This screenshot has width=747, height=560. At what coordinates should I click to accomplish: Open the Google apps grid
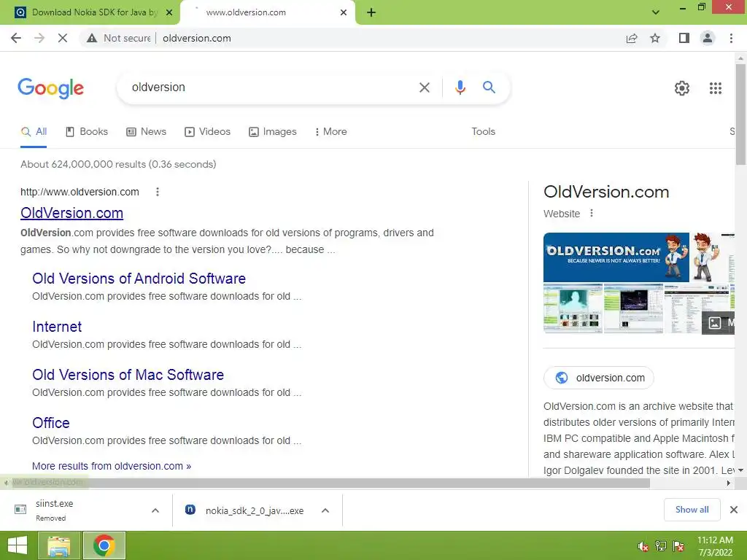click(716, 88)
